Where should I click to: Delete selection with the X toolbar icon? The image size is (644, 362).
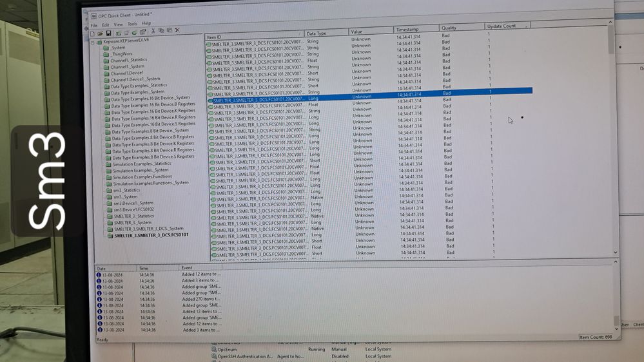(x=177, y=30)
